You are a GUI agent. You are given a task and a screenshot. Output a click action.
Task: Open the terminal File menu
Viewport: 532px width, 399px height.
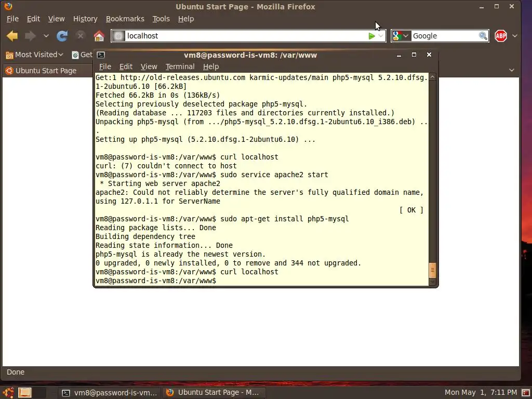click(105, 66)
